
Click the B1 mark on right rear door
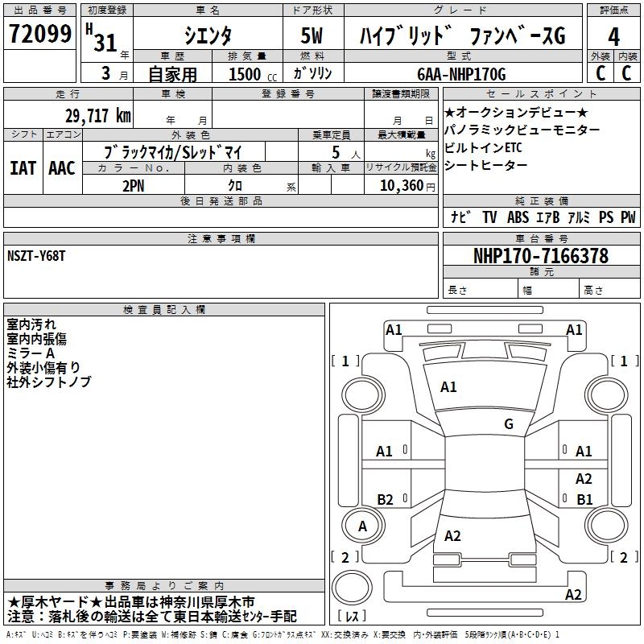(x=584, y=500)
